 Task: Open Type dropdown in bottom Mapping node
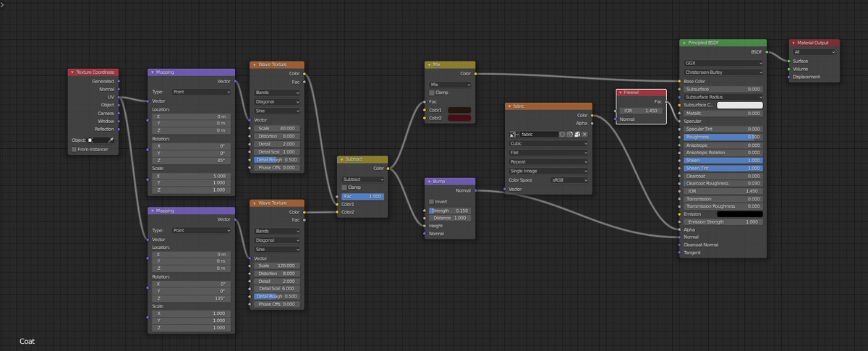[x=202, y=229]
